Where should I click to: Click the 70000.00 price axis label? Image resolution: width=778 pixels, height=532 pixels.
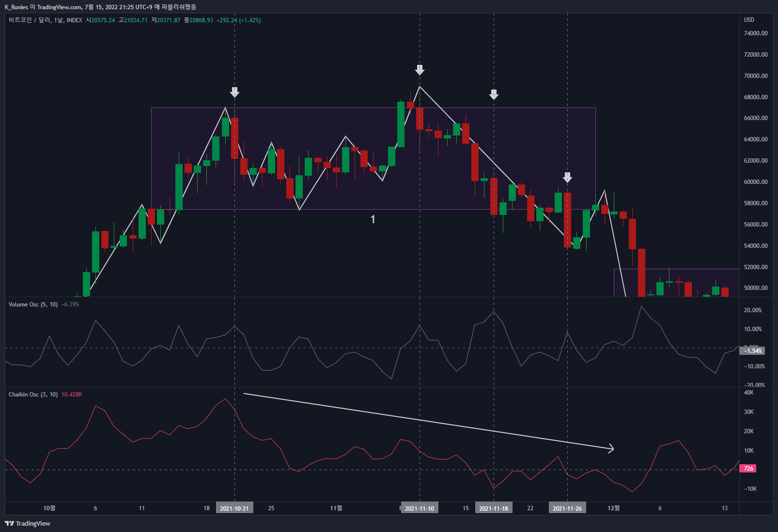coord(756,76)
